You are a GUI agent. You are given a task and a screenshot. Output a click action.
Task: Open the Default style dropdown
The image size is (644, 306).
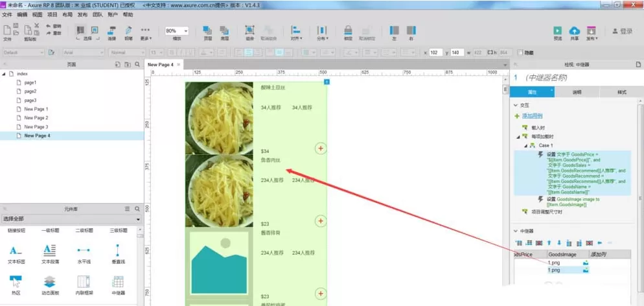pyautogui.click(x=23, y=53)
